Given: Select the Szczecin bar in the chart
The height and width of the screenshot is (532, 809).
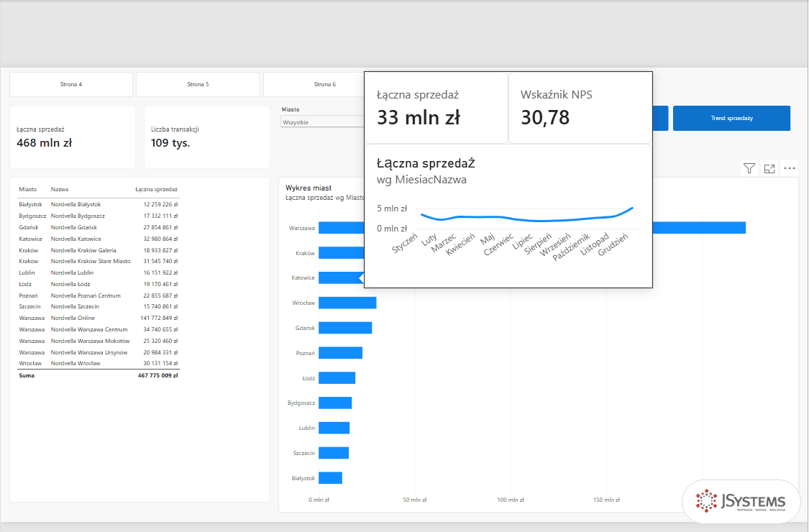Looking at the screenshot, I should coord(334,452).
